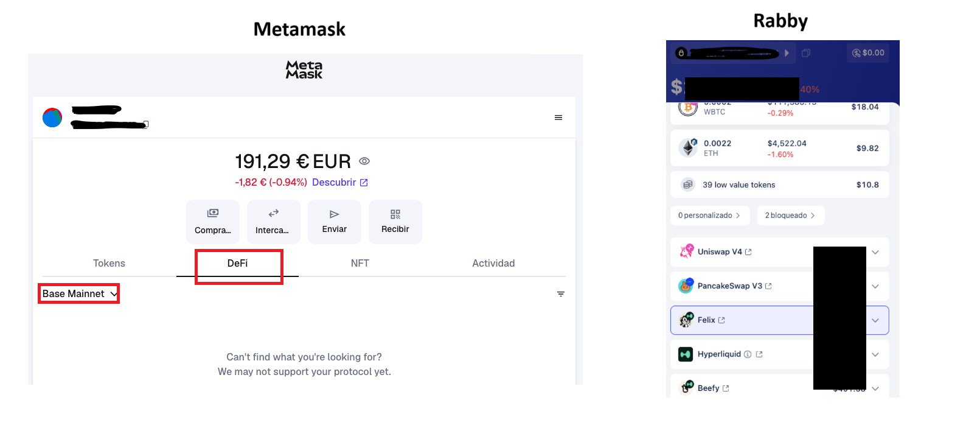
Task: Toggle balance visibility with the eye icon
Action: [x=364, y=161]
